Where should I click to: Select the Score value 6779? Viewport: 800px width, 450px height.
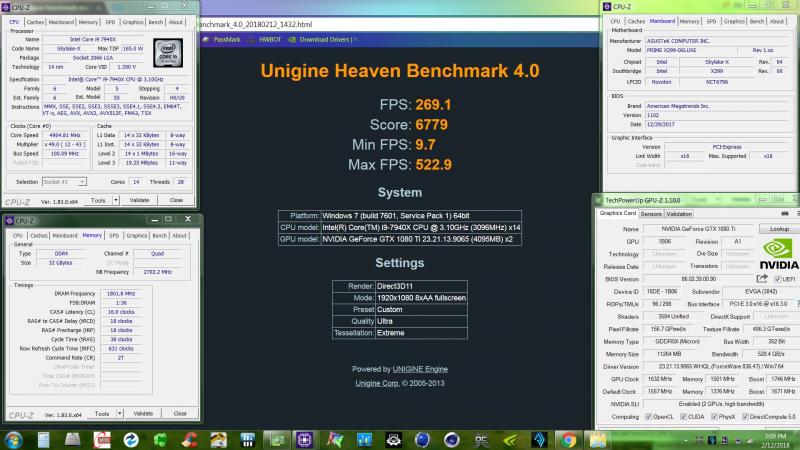click(x=431, y=124)
